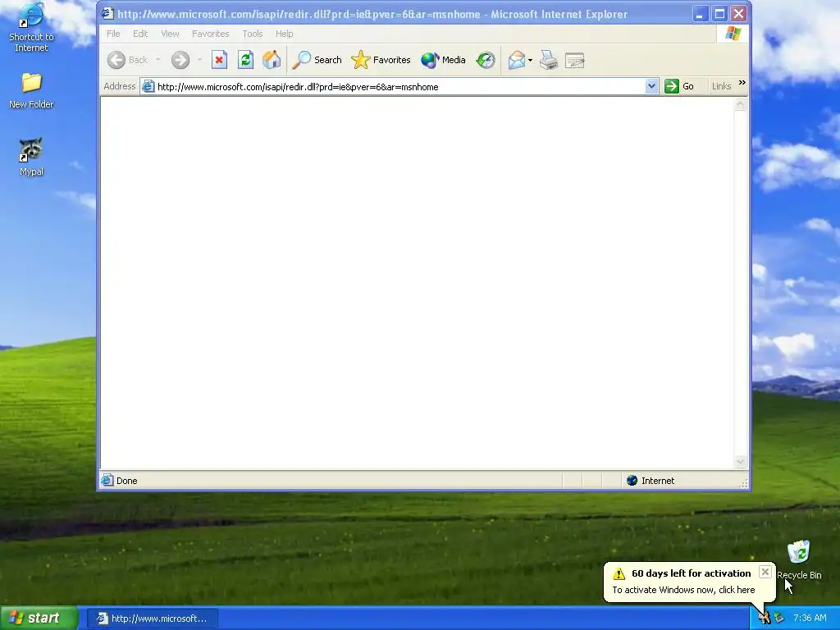Viewport: 840px width, 630px height.
Task: Select the Recycle Bin icon
Action: [799, 560]
